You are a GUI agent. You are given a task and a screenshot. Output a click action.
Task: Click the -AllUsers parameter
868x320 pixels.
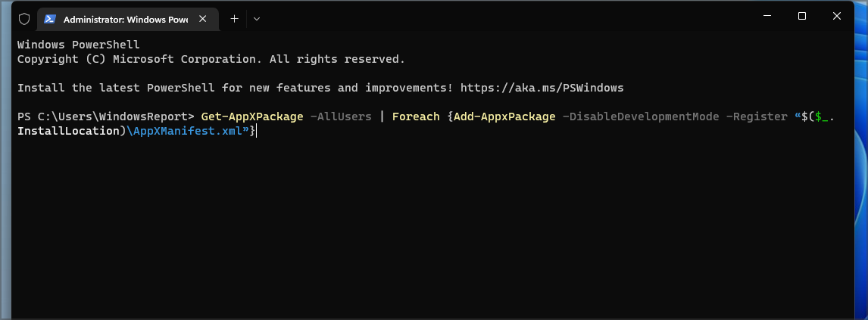[339, 117]
